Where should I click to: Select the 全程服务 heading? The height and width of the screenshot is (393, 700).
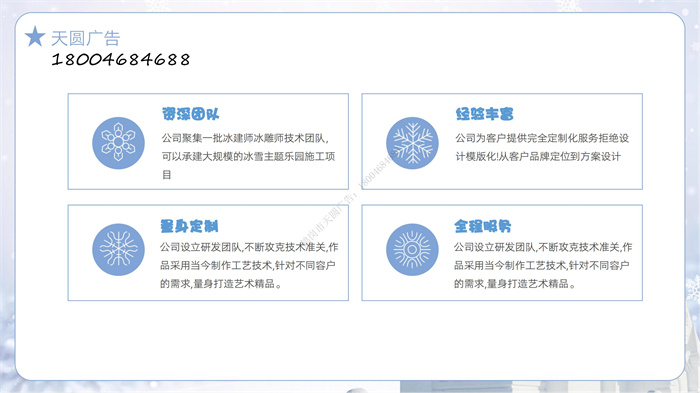(483, 226)
